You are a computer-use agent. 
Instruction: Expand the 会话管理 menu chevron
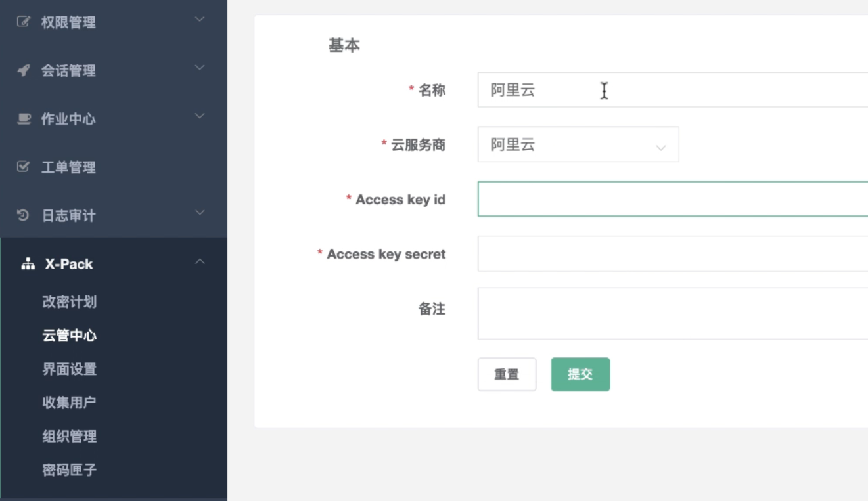[200, 68]
